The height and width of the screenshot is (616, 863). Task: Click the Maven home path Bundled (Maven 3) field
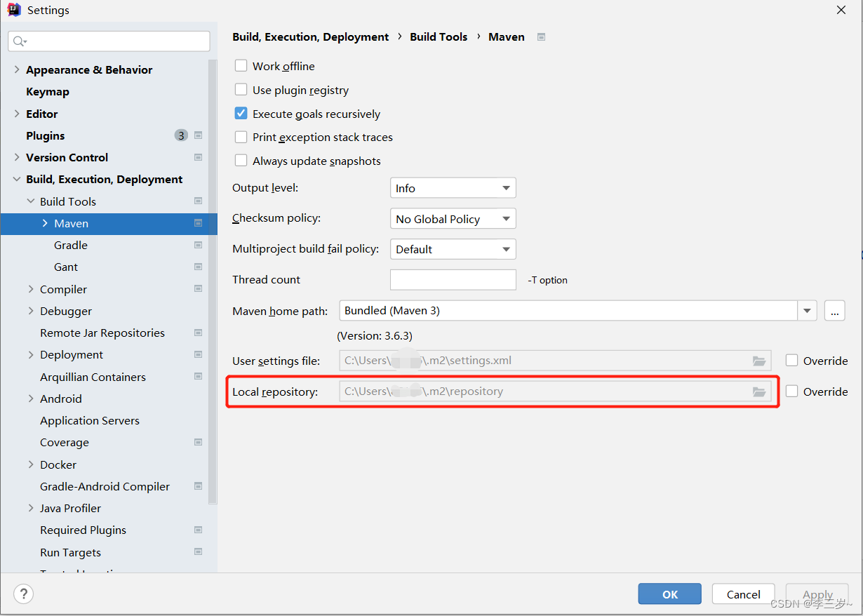point(568,310)
